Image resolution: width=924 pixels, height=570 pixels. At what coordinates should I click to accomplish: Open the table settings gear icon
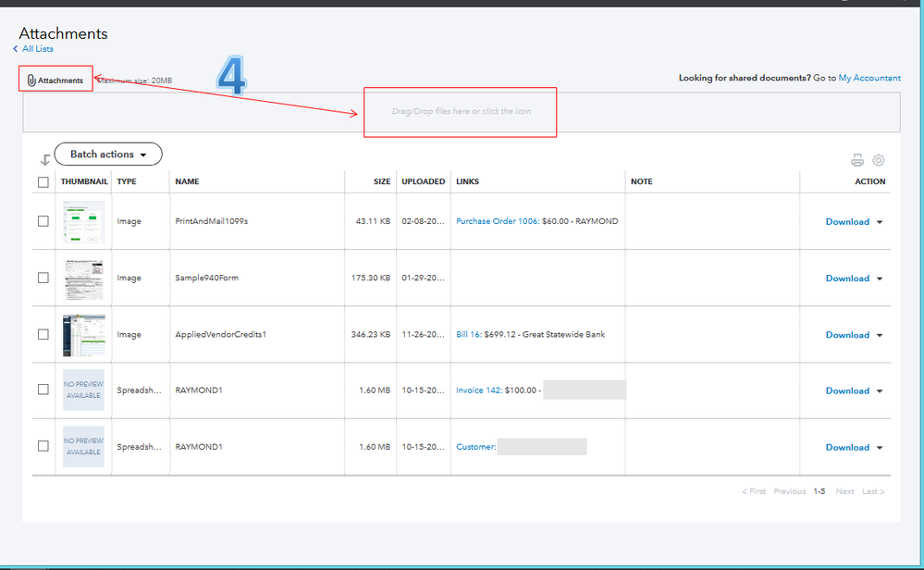coord(879,160)
